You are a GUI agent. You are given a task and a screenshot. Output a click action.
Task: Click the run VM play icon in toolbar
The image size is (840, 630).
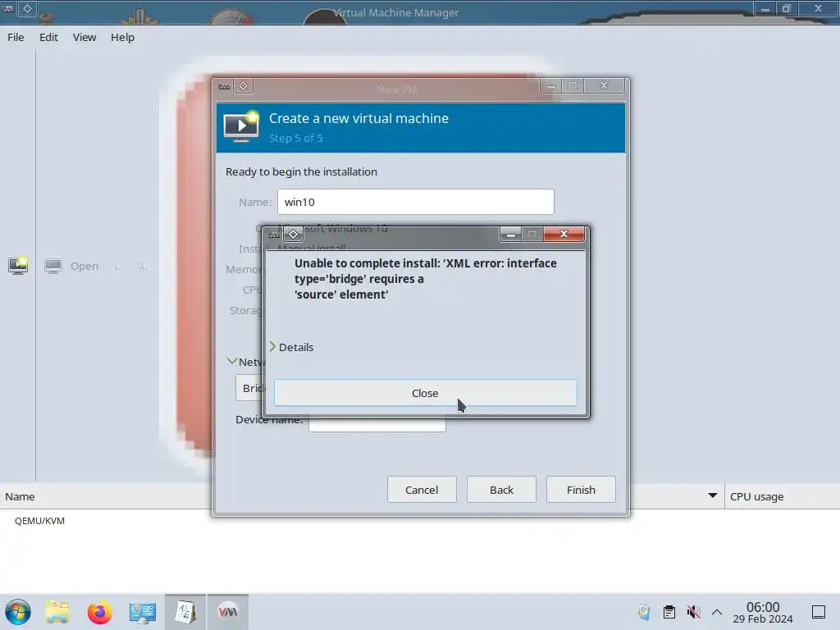coord(118,266)
